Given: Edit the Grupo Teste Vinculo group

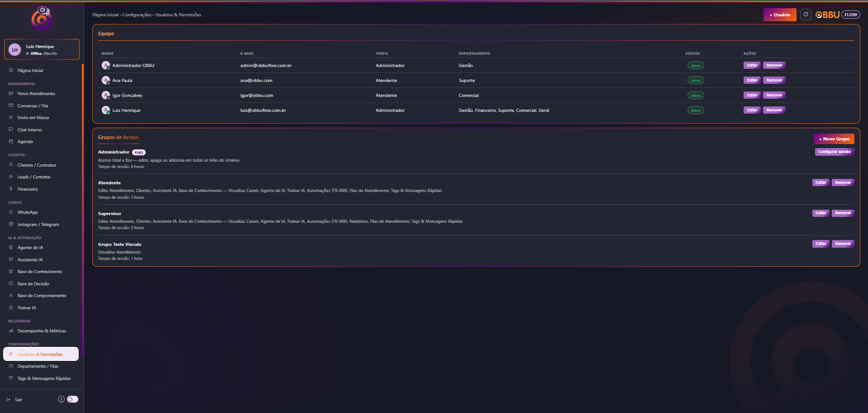Looking at the screenshot, I should [x=821, y=244].
